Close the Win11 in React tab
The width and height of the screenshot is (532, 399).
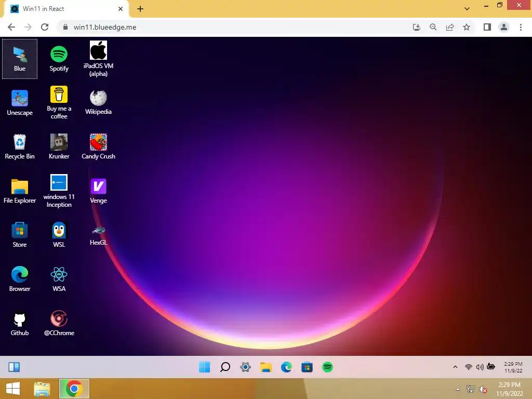pos(121,9)
